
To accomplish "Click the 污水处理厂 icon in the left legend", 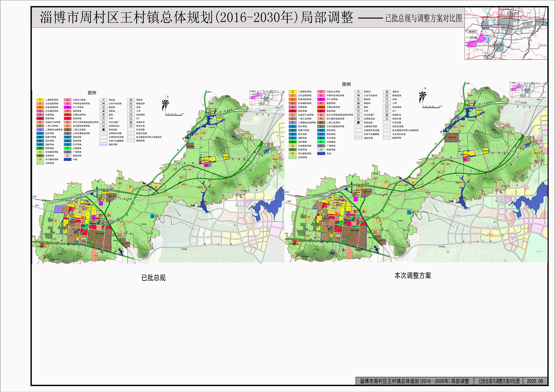I will [103, 122].
